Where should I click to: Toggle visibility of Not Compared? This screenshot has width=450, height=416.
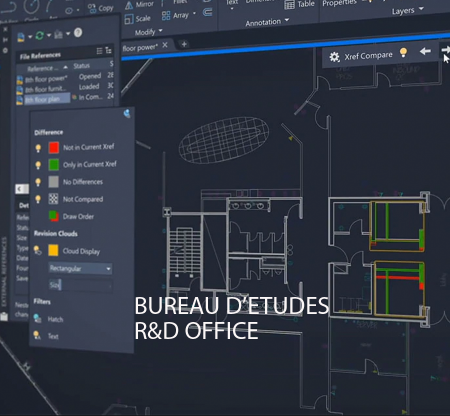point(38,199)
